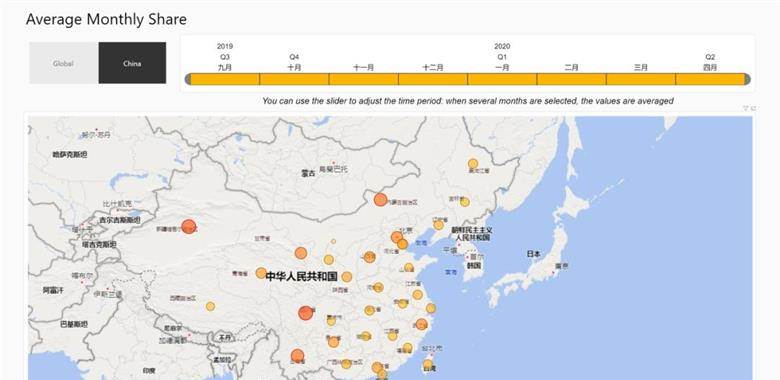
Task: Click the Heilongjiang bubble in the northeast
Action: tap(473, 164)
